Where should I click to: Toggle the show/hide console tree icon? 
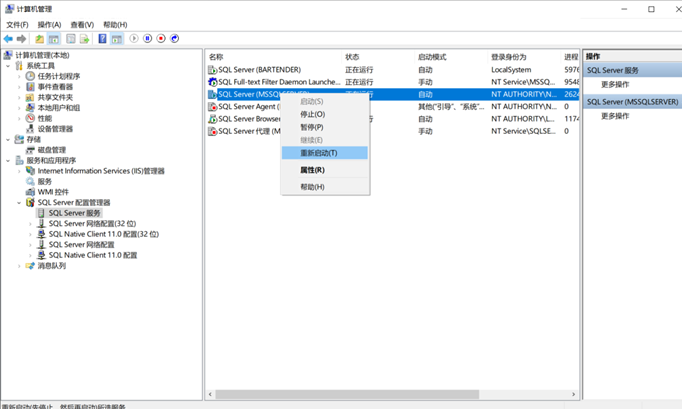pos(54,39)
